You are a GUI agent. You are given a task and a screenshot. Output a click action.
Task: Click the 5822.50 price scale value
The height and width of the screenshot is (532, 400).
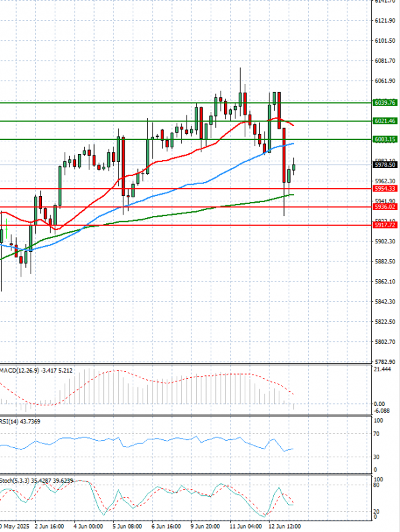pyautogui.click(x=385, y=321)
